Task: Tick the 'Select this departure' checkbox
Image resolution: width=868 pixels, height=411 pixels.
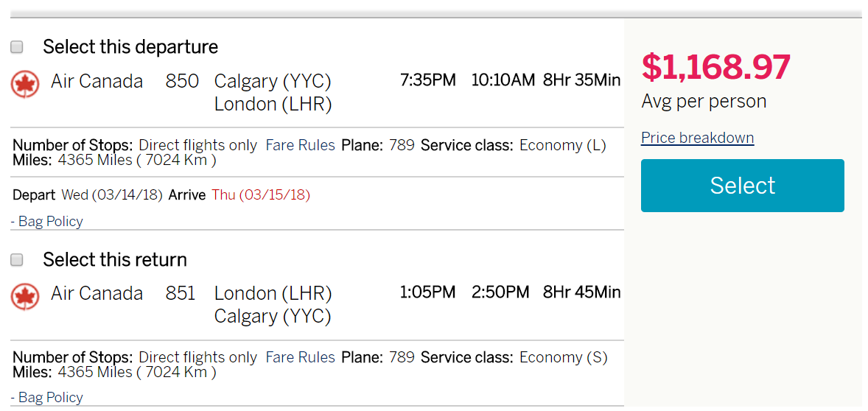Action: (17, 47)
